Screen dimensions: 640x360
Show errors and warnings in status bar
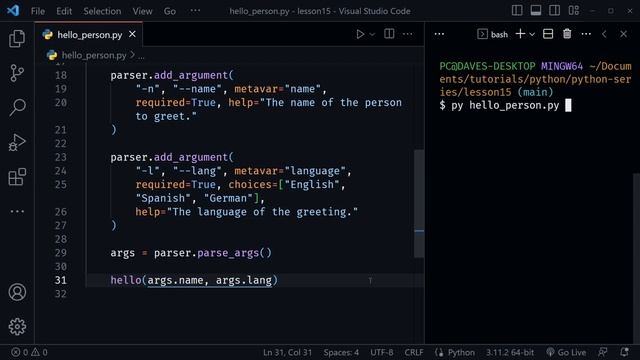point(29,352)
